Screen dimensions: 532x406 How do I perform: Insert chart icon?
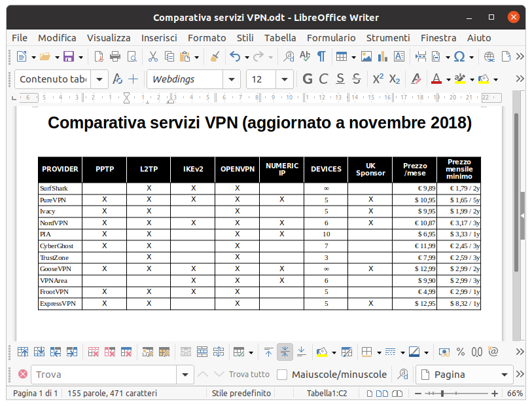(x=382, y=56)
